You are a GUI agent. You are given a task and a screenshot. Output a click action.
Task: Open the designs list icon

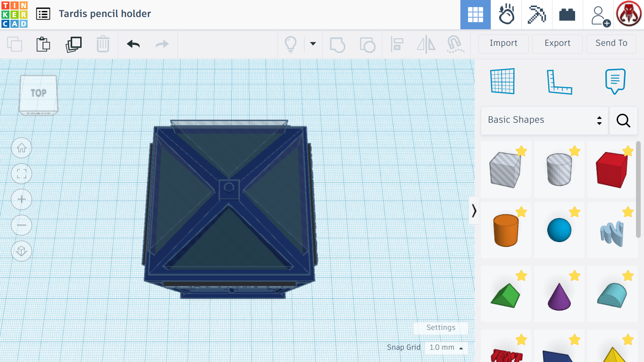(x=43, y=14)
